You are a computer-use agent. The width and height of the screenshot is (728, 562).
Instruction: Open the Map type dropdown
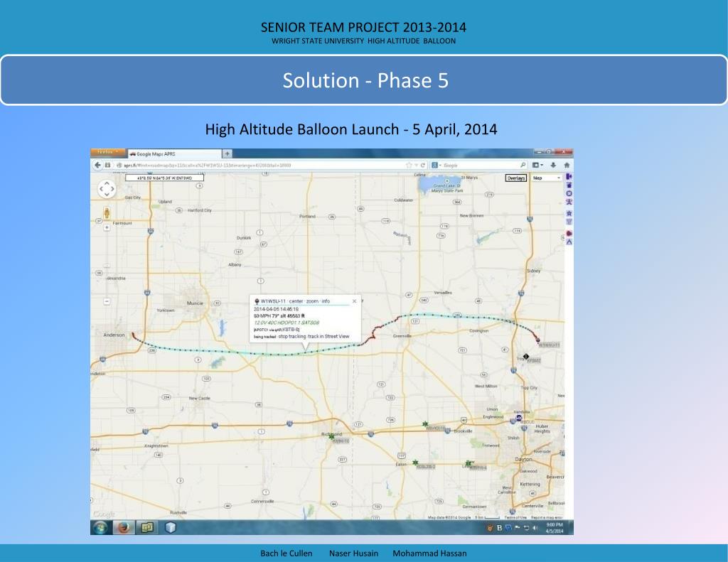pyautogui.click(x=547, y=178)
